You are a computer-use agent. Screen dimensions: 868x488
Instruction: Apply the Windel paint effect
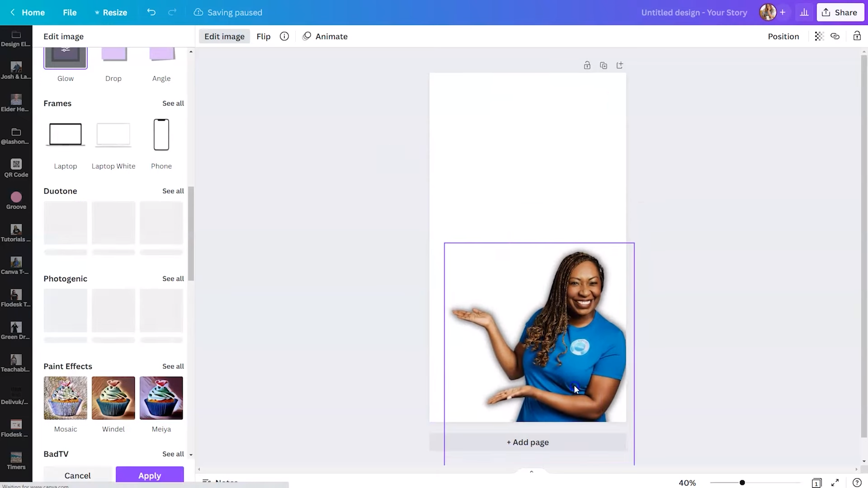[113, 398]
